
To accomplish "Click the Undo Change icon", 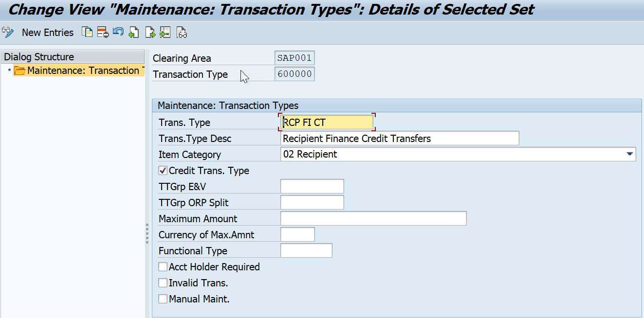I will click(118, 32).
